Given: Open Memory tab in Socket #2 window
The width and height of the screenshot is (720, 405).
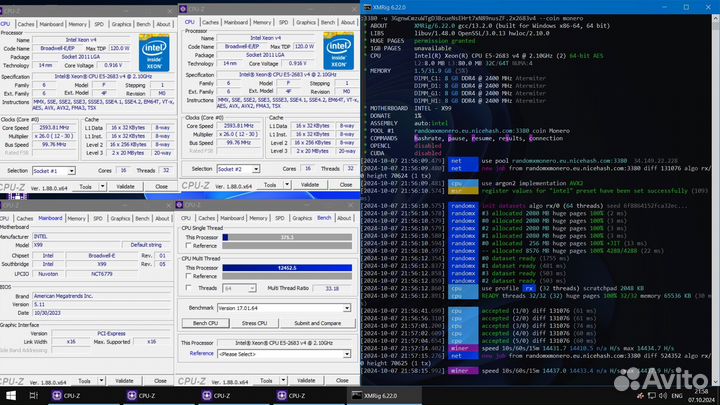Looking at the screenshot, I should click(262, 22).
